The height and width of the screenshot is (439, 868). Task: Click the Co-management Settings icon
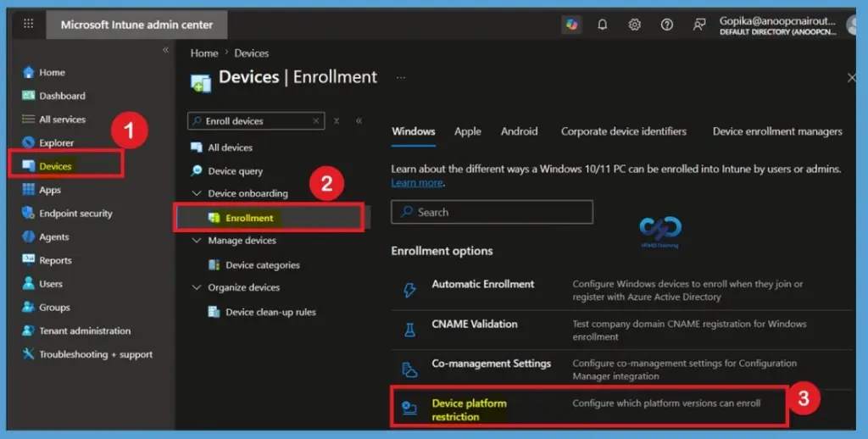click(x=409, y=370)
